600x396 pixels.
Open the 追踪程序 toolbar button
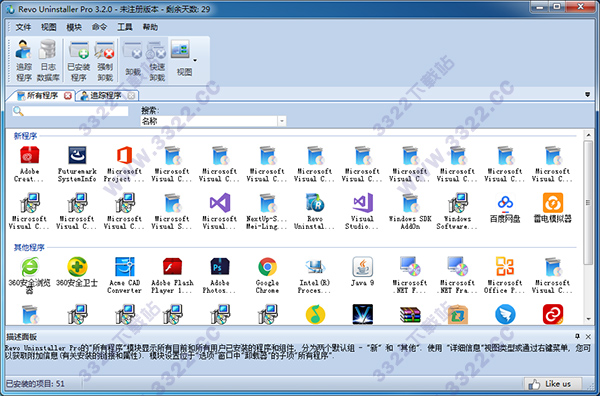click(24, 60)
